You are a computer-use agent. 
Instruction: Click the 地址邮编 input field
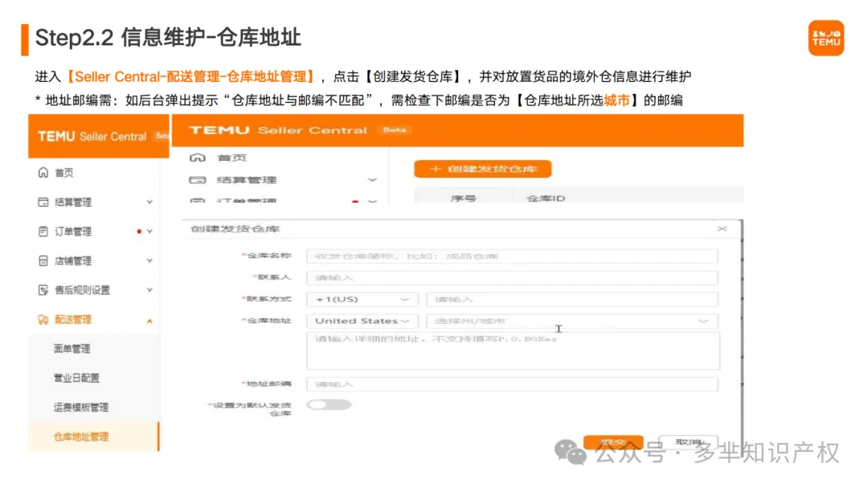(x=512, y=384)
